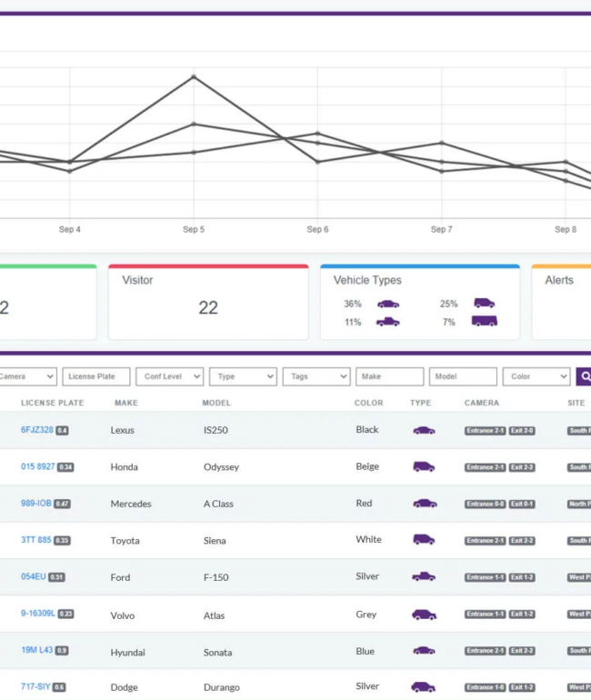Open license plate 3TT 885 link

click(36, 540)
